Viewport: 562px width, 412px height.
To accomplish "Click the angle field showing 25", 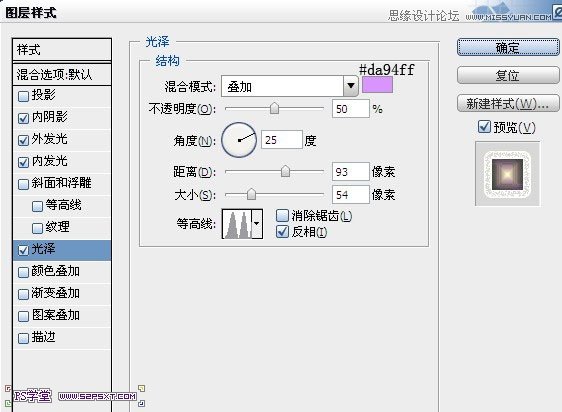I will (x=282, y=139).
